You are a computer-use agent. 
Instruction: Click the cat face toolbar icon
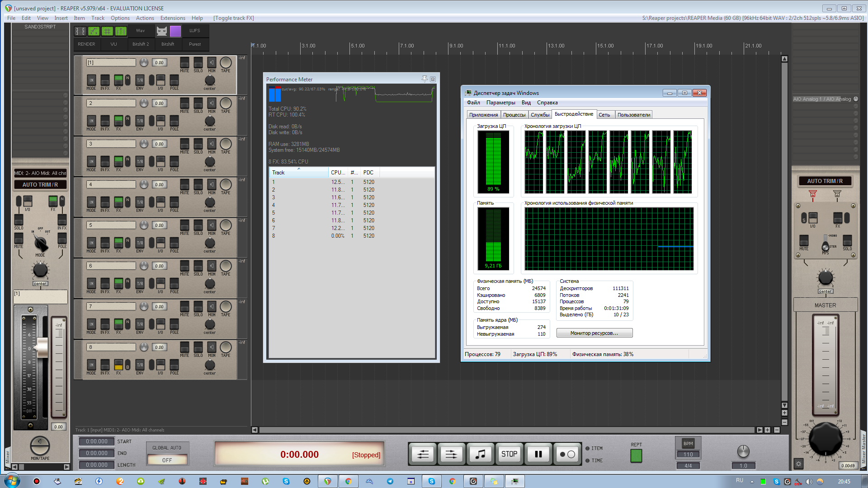[x=162, y=31]
